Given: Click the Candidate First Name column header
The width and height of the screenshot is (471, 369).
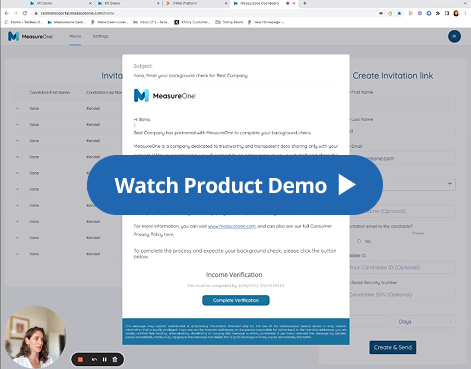Looking at the screenshot, I should pos(50,92).
